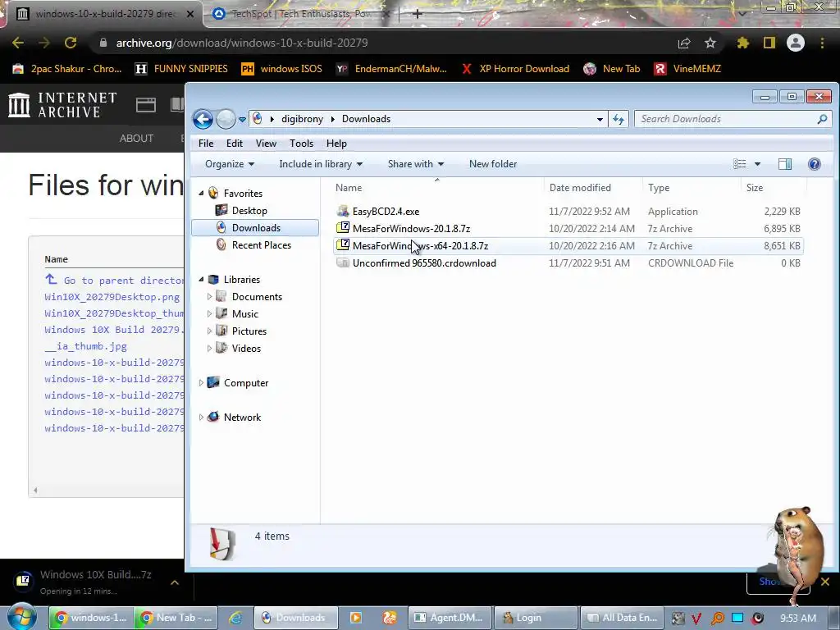Screen dimensions: 840x630
Task: Collapse the Libraries tree group
Action: tap(202, 279)
